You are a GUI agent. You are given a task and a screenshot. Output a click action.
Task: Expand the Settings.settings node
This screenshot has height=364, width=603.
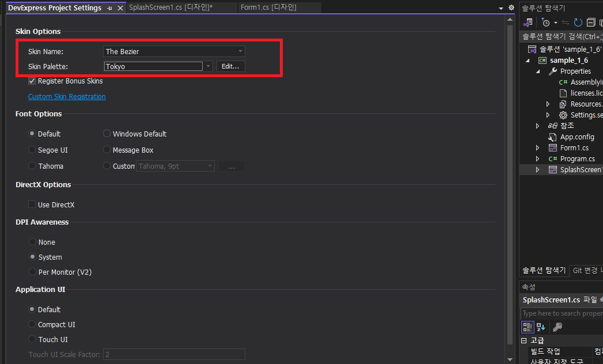click(x=548, y=115)
